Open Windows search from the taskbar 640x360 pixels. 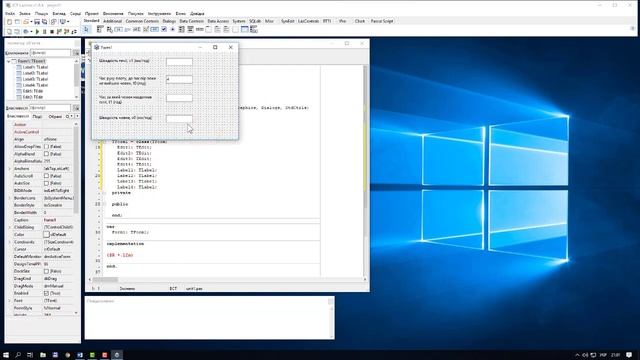coord(18,355)
